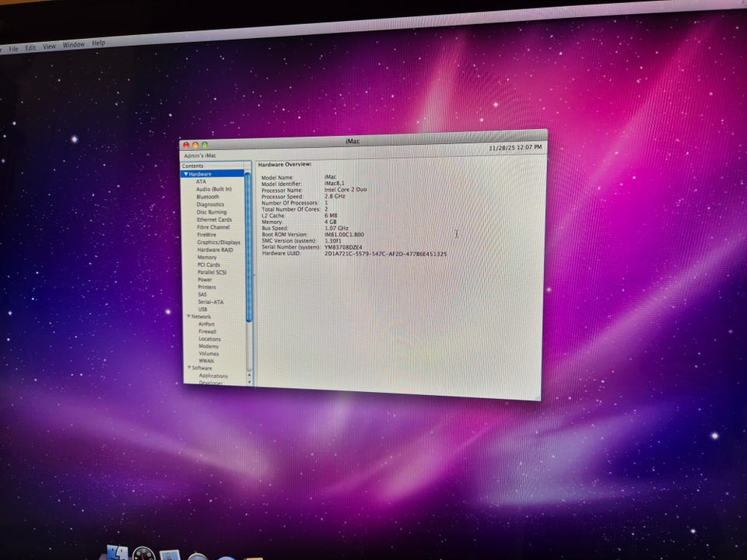Select SAS in the Contents list

202,294
